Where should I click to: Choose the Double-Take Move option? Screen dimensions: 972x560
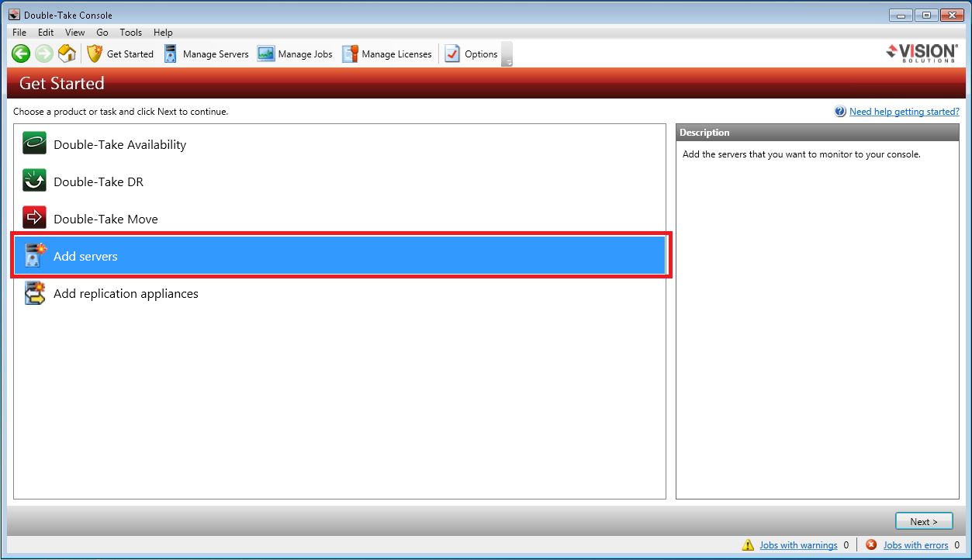[106, 220]
